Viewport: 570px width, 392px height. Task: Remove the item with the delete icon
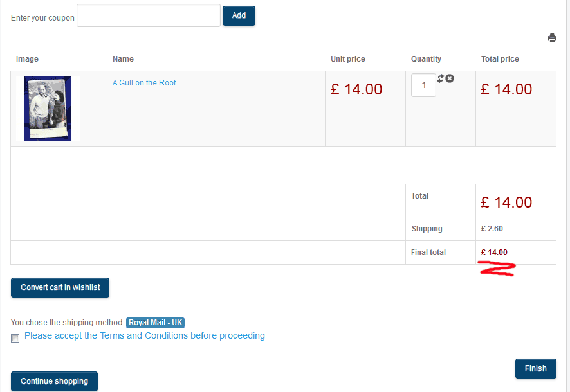point(450,78)
